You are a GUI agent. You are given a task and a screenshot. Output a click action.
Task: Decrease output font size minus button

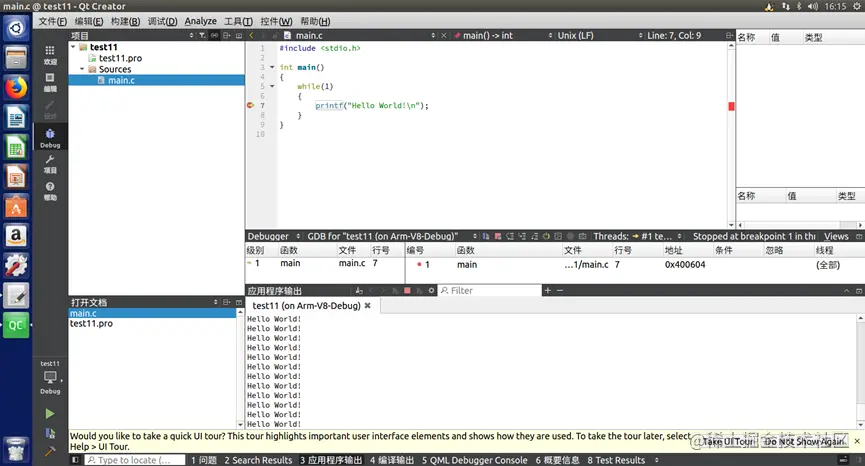(560, 291)
